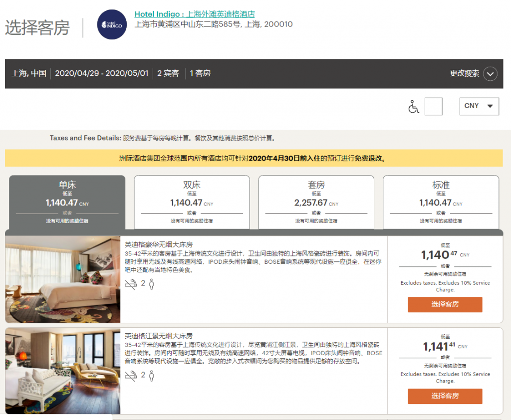This screenshot has height=420, width=511.
Task: Click the Taxes and Fee Details label
Action: (85, 138)
